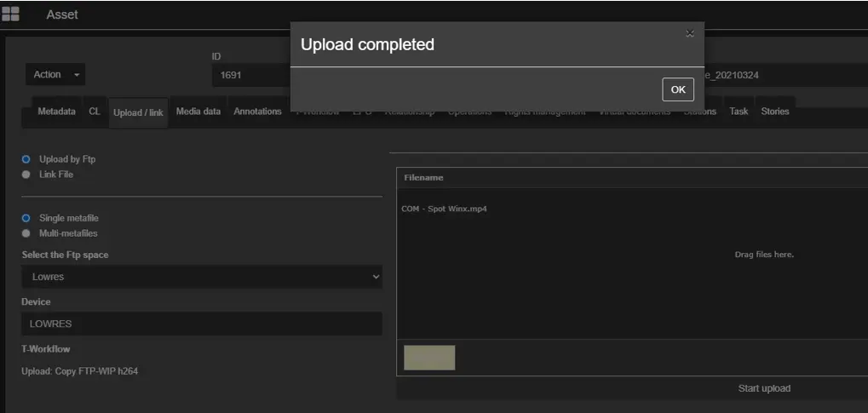Screen dimensions: 868x413
Task: Go to the Annotations tab
Action: [x=257, y=112]
